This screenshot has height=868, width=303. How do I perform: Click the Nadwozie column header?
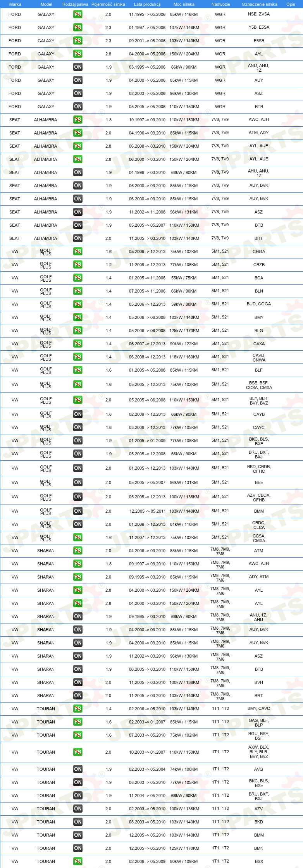click(x=221, y=4)
